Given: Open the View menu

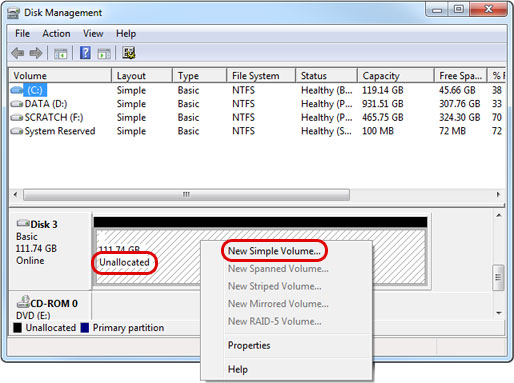Looking at the screenshot, I should 93,34.
